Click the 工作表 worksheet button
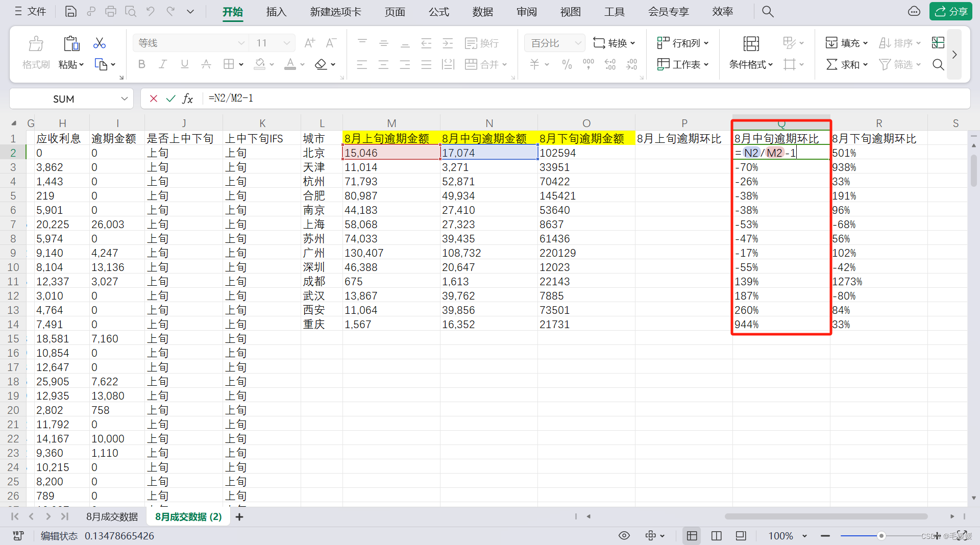The width and height of the screenshot is (980, 545). point(683,64)
